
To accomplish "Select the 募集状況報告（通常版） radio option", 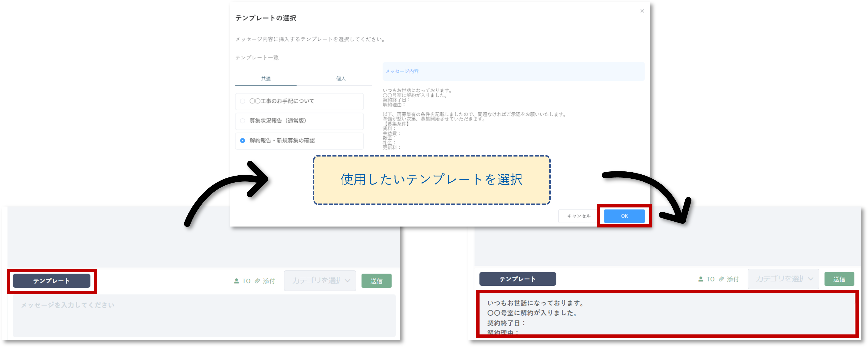I will 243,121.
